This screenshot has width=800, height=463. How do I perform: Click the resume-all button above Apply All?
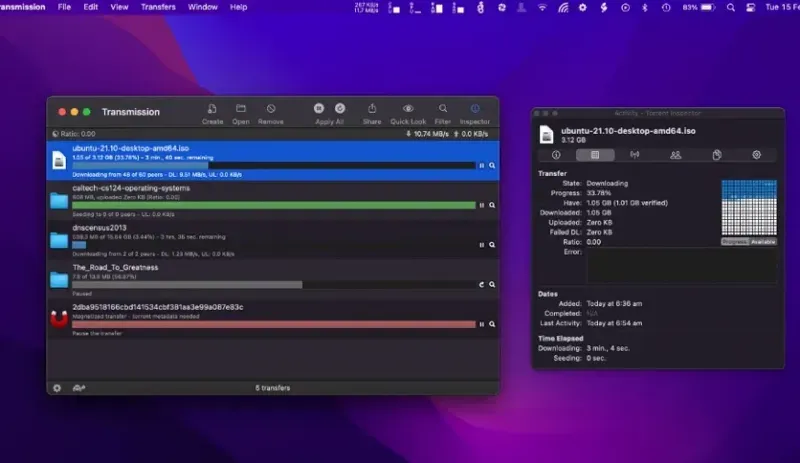pos(340,108)
